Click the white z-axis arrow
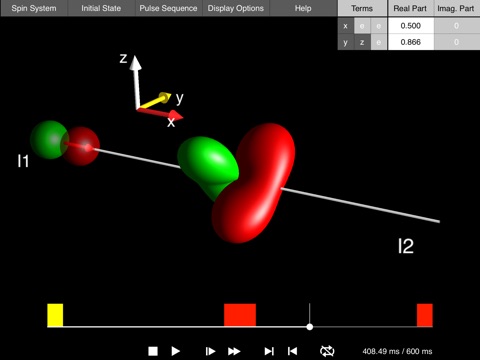Screen dimensions: 480x360 pos(136,82)
